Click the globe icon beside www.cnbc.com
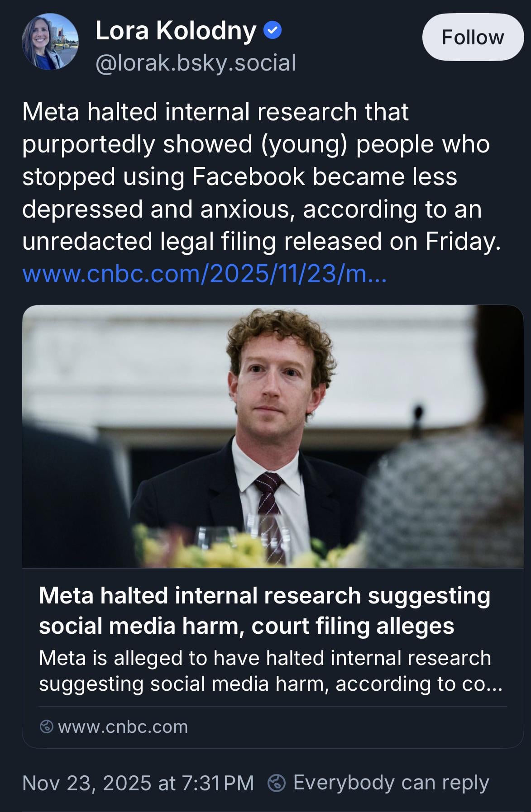This screenshot has width=531, height=812. [x=46, y=727]
